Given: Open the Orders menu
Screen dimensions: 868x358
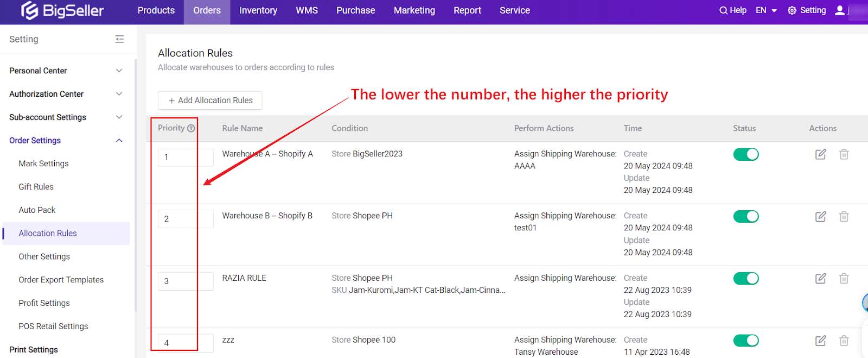Looking at the screenshot, I should pos(207,10).
